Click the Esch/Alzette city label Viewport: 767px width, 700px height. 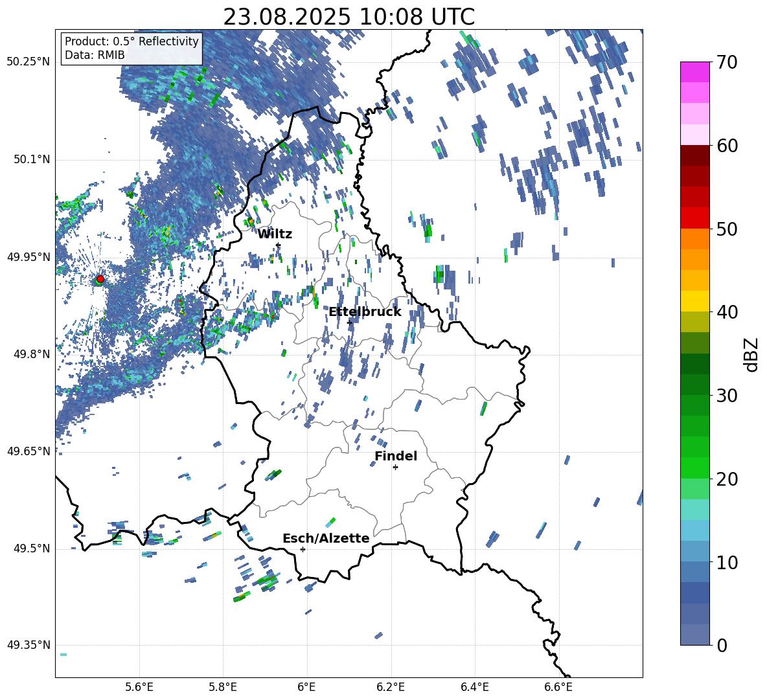click(326, 538)
